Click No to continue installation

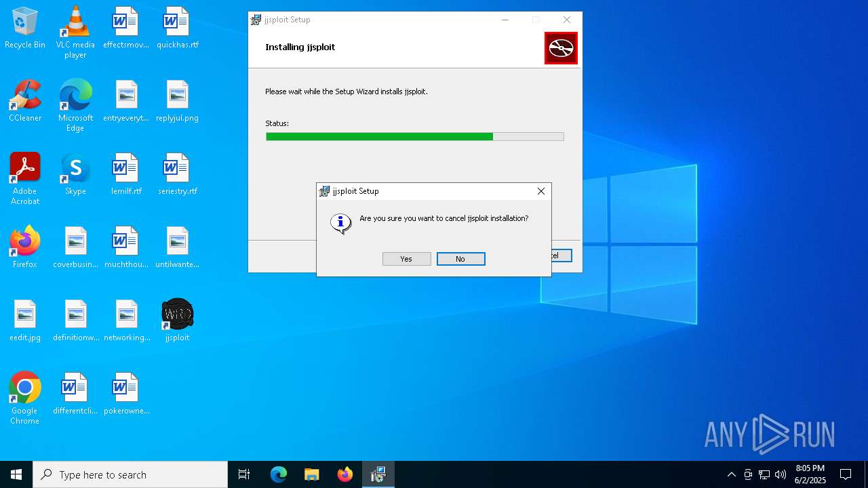460,259
